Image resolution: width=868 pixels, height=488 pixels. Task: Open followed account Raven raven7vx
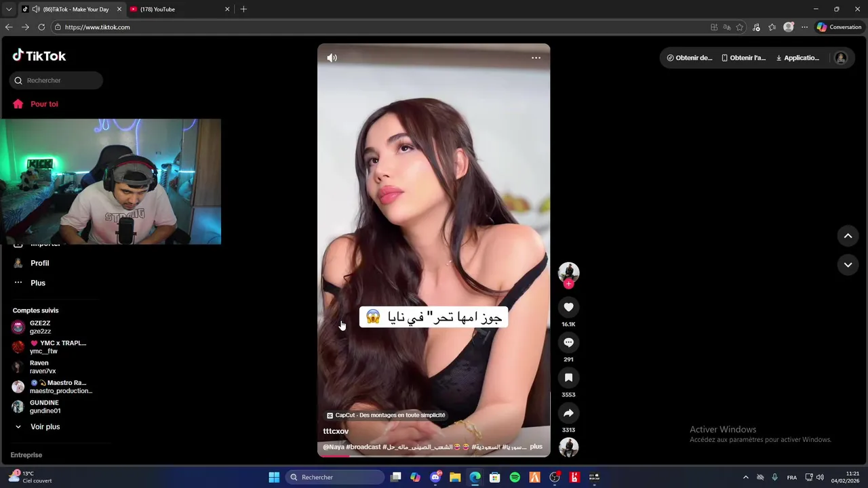(34, 367)
